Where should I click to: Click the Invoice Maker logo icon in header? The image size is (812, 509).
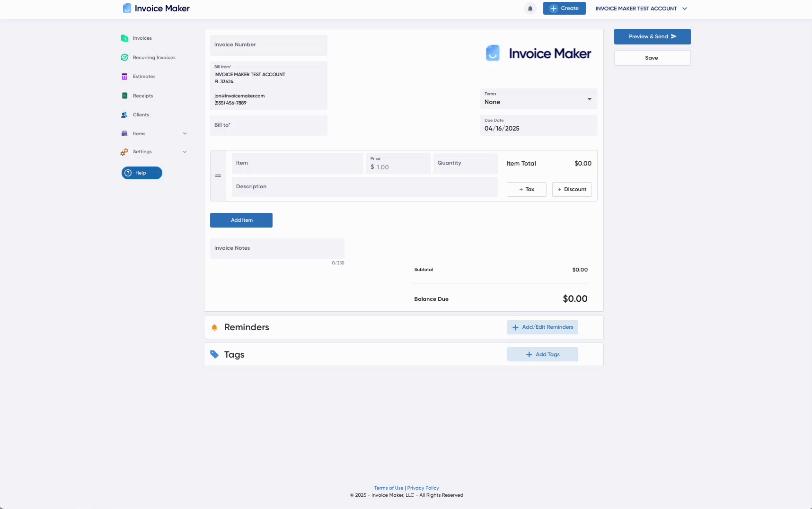point(127,9)
